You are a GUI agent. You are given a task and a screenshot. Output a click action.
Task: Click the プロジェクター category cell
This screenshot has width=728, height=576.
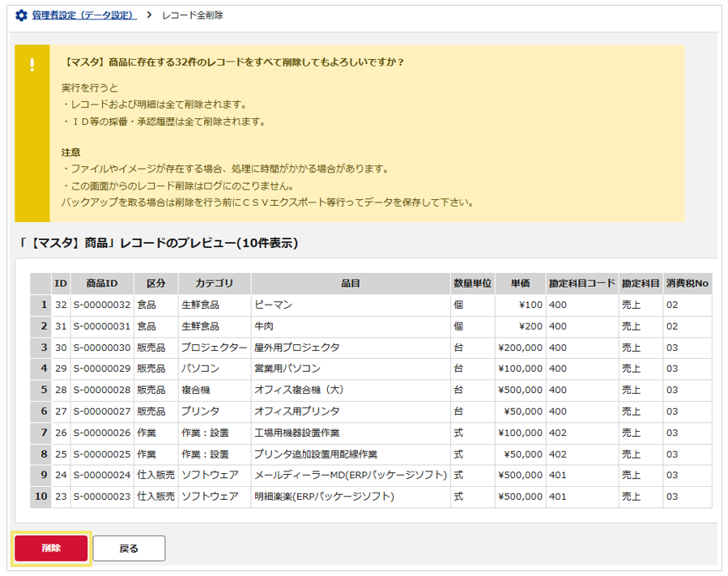tap(215, 348)
